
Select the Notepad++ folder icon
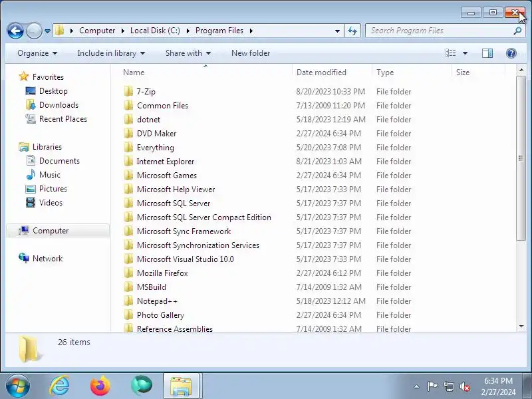128,301
